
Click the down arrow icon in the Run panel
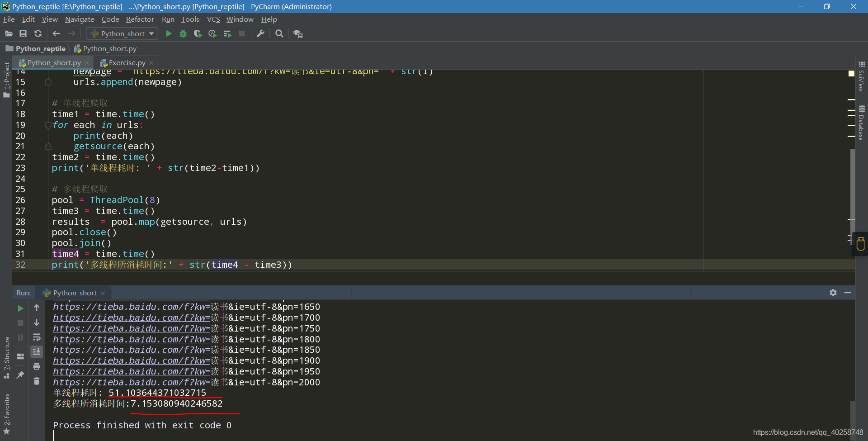pos(37,322)
